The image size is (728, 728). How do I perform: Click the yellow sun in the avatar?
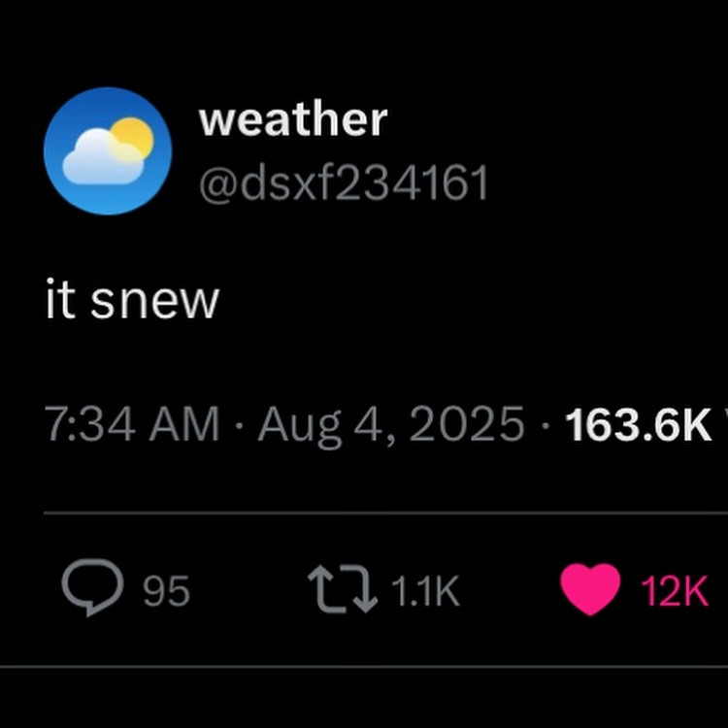point(133,137)
